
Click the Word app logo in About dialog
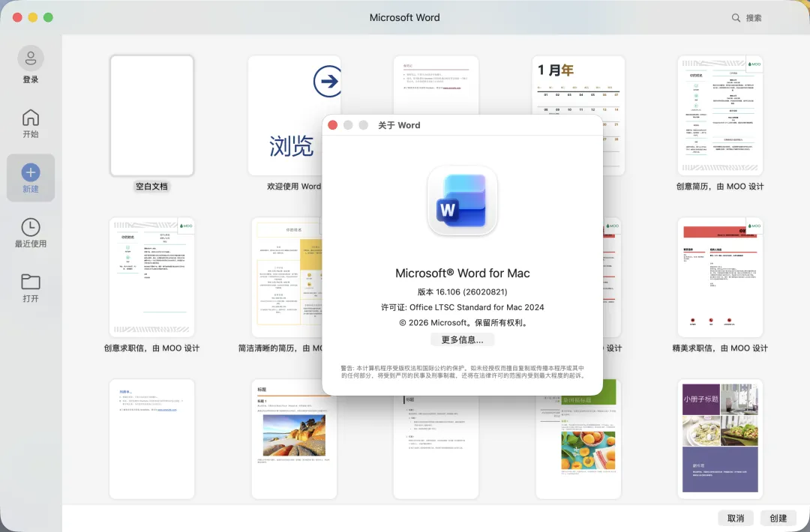tap(462, 201)
